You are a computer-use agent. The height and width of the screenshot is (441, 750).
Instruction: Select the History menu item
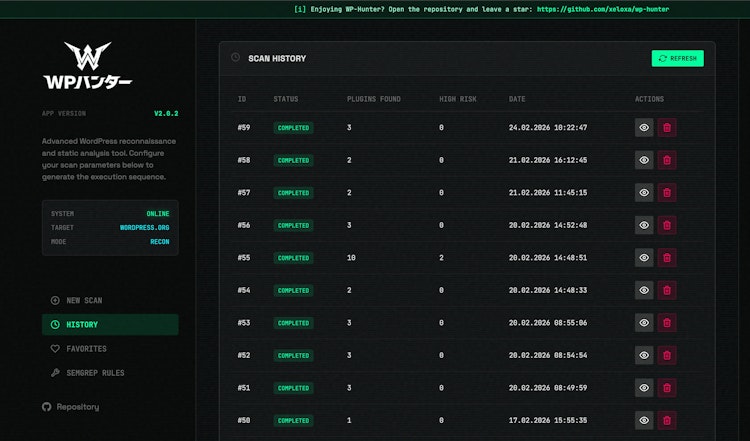coord(110,325)
